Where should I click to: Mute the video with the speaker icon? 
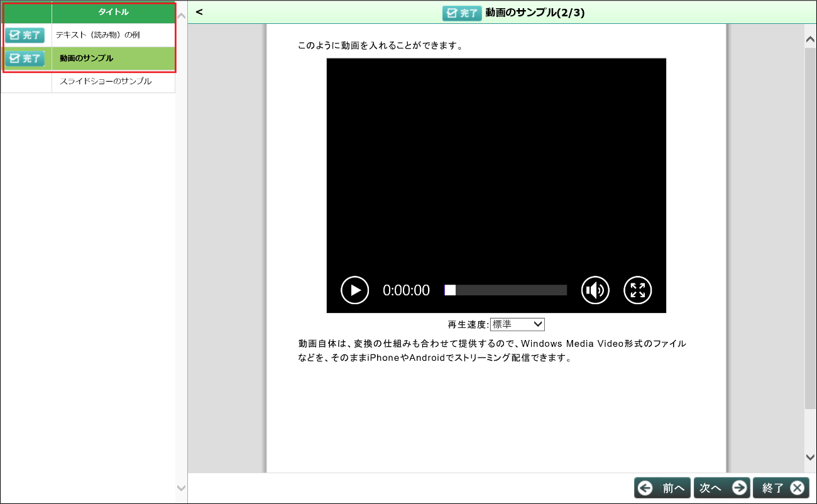[x=595, y=290]
